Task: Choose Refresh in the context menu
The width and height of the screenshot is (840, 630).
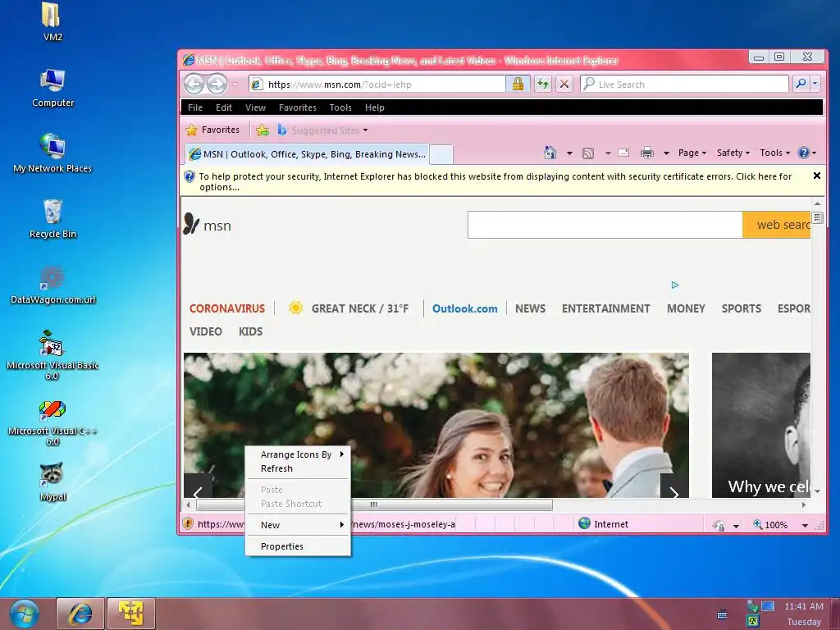Action: (298, 468)
